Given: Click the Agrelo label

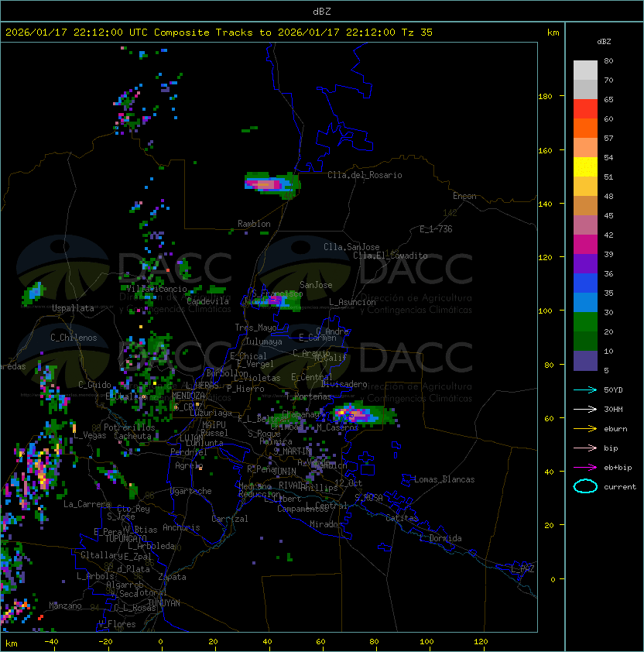Looking at the screenshot, I should (189, 465).
